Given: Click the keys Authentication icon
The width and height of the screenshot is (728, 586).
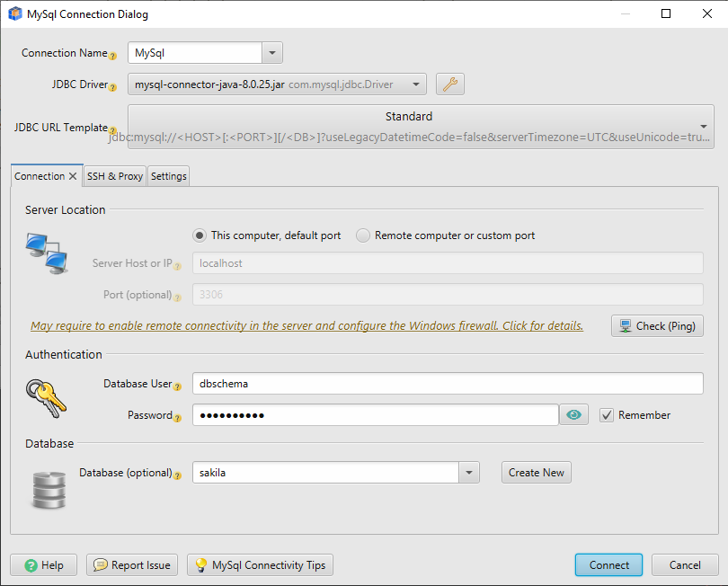Looking at the screenshot, I should tap(47, 399).
